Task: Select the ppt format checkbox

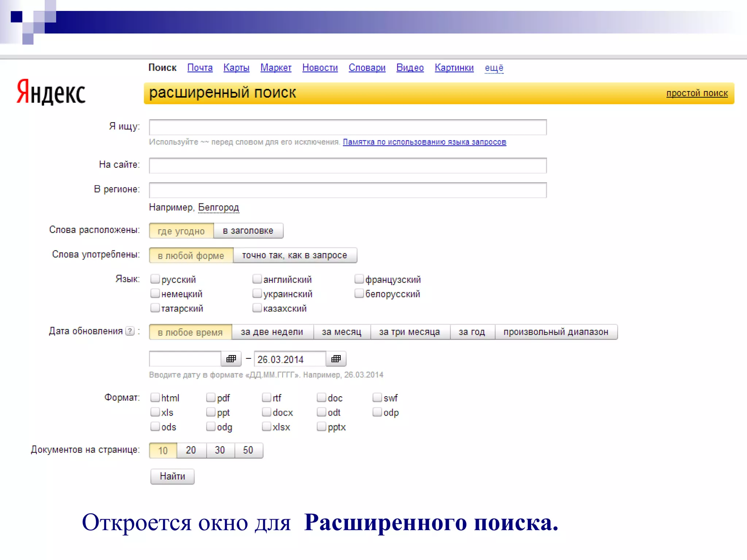Action: (211, 412)
